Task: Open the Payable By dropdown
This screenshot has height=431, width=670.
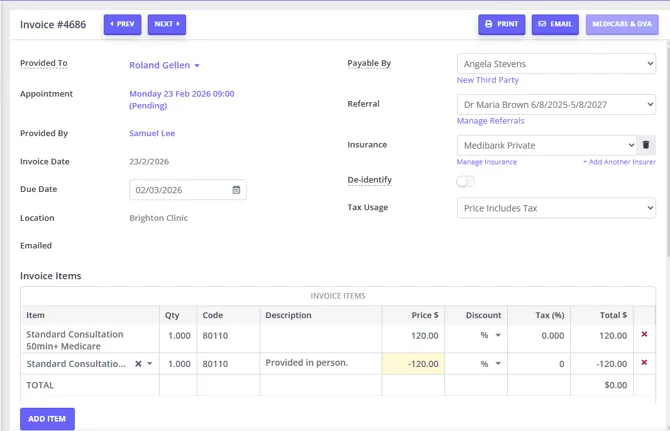Action: click(556, 64)
